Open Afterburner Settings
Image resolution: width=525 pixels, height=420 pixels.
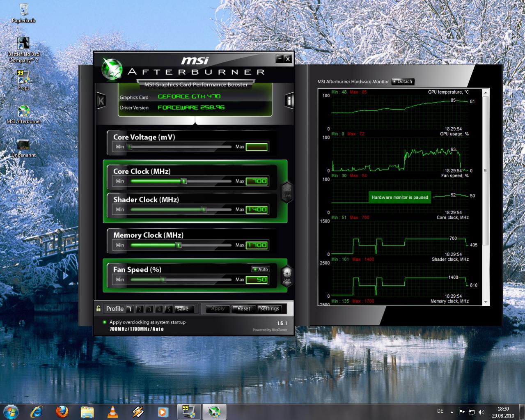point(269,309)
